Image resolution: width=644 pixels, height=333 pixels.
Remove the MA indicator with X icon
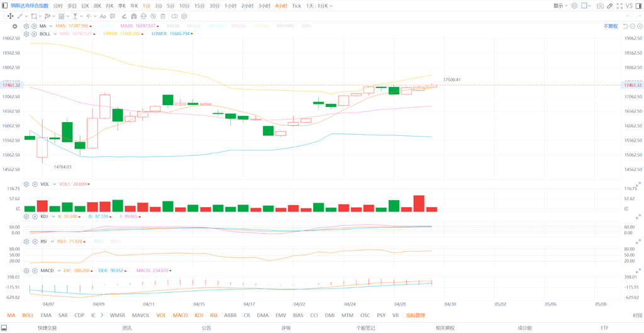click(x=35, y=26)
